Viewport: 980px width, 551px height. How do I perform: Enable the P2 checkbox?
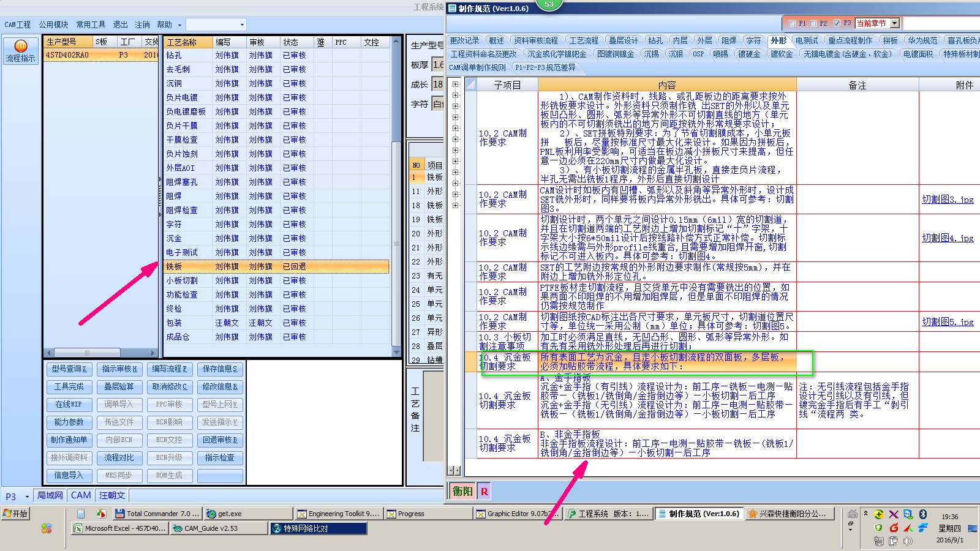(x=813, y=23)
